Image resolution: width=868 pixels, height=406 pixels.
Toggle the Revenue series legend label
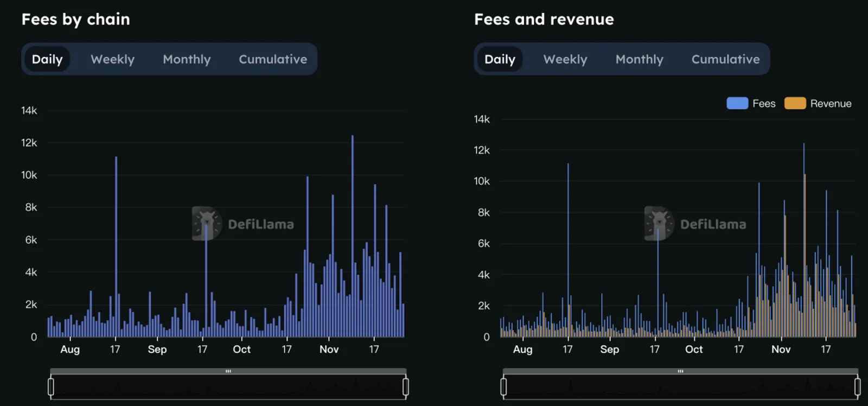pyautogui.click(x=831, y=103)
